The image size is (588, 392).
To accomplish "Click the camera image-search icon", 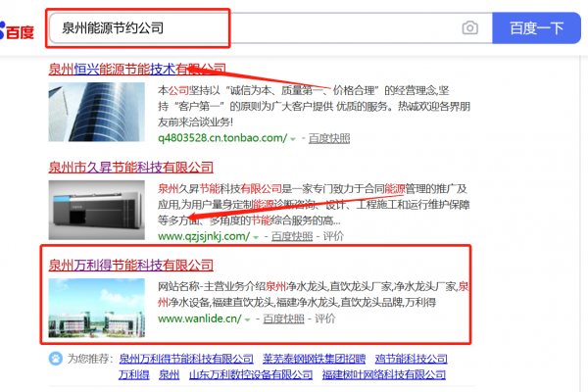I will 469,27.
